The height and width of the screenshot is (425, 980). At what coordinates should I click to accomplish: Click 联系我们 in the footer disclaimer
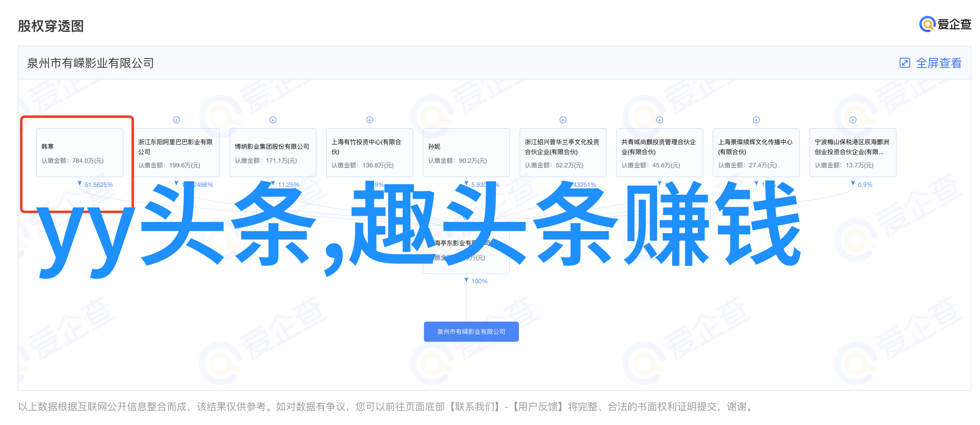[x=475, y=407]
